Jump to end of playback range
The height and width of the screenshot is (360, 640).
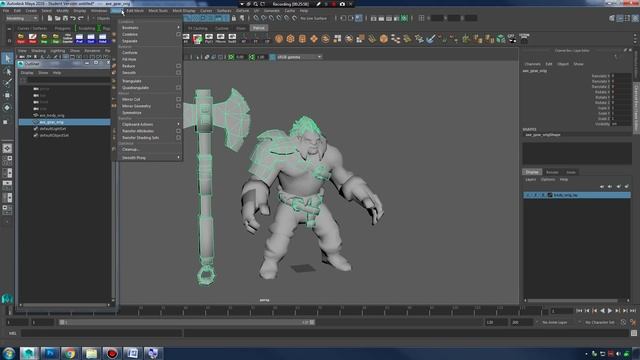633,311
